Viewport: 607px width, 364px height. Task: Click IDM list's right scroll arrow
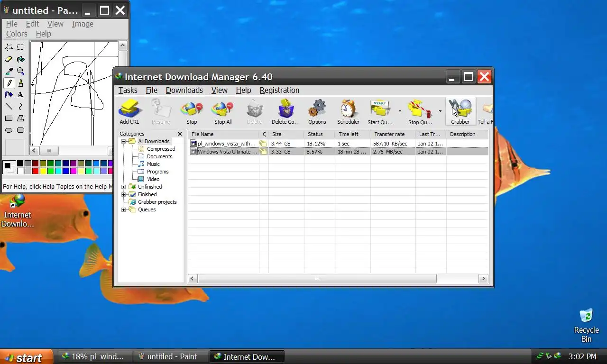[483, 279]
